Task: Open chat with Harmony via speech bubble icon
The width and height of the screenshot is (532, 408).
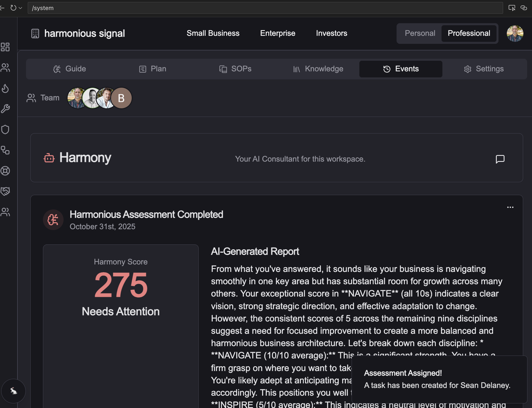Action: [500, 159]
